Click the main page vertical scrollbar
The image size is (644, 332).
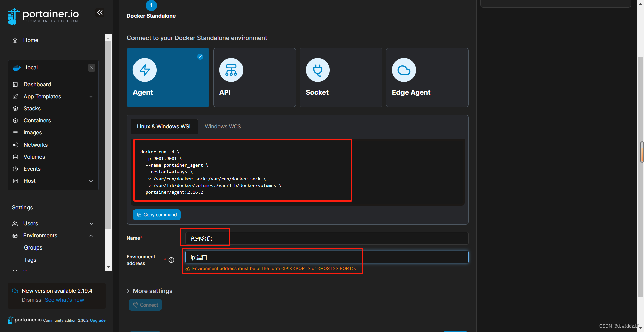point(640,178)
